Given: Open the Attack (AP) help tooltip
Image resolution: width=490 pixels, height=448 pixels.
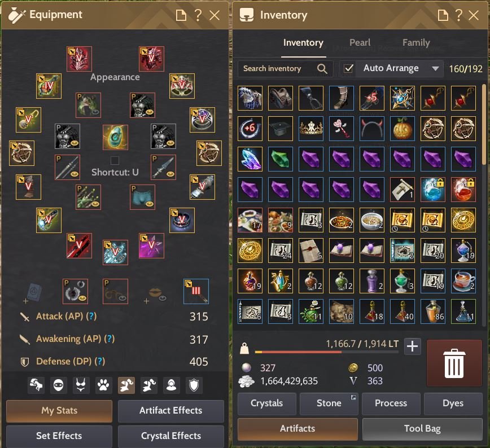Looking at the screenshot, I should 91,316.
